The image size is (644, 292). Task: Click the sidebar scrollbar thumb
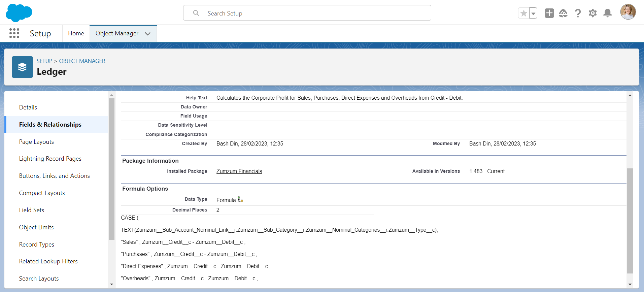click(111, 169)
